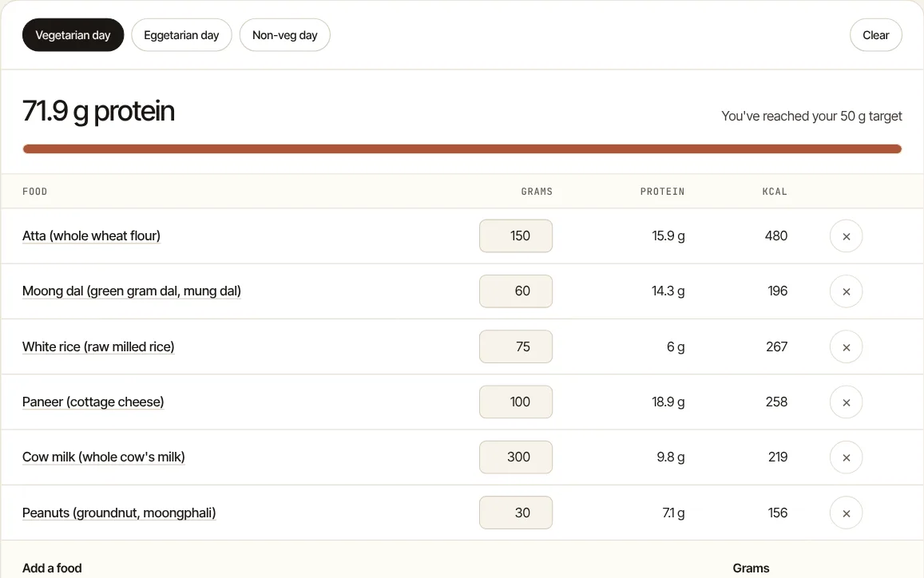The image size is (924, 578).
Task: Click the FOOD column header
Action: [x=35, y=192]
